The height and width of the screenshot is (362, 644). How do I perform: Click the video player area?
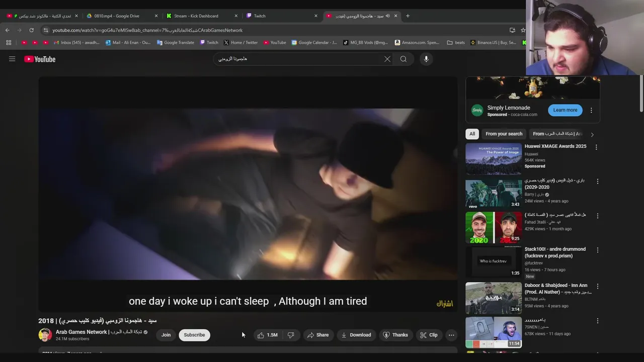tap(248, 194)
